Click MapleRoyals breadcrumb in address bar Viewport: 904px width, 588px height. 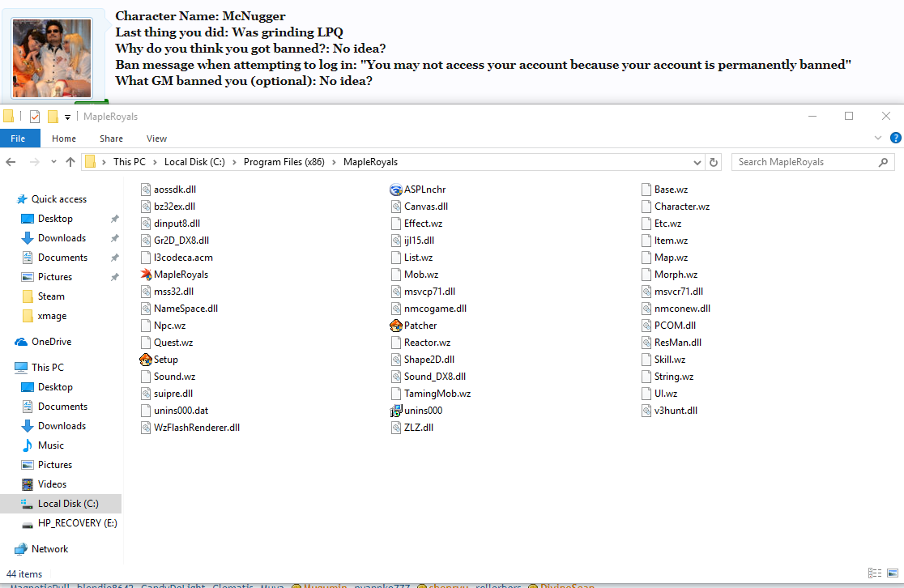371,162
